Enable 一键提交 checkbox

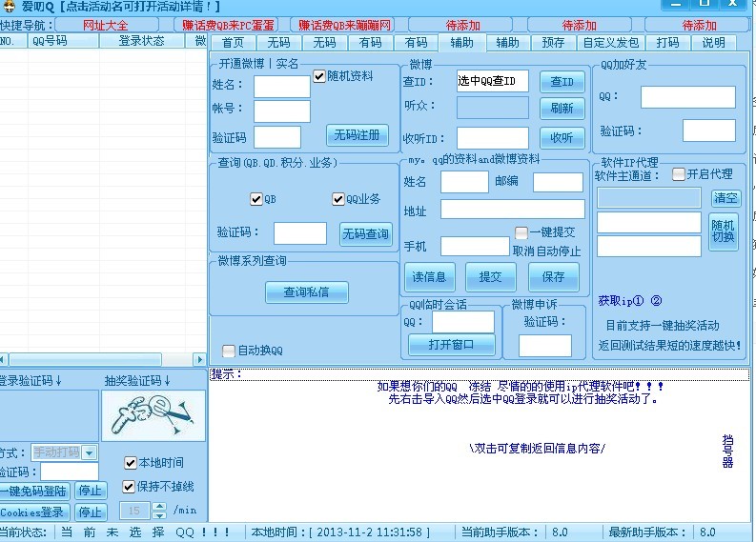pos(521,232)
